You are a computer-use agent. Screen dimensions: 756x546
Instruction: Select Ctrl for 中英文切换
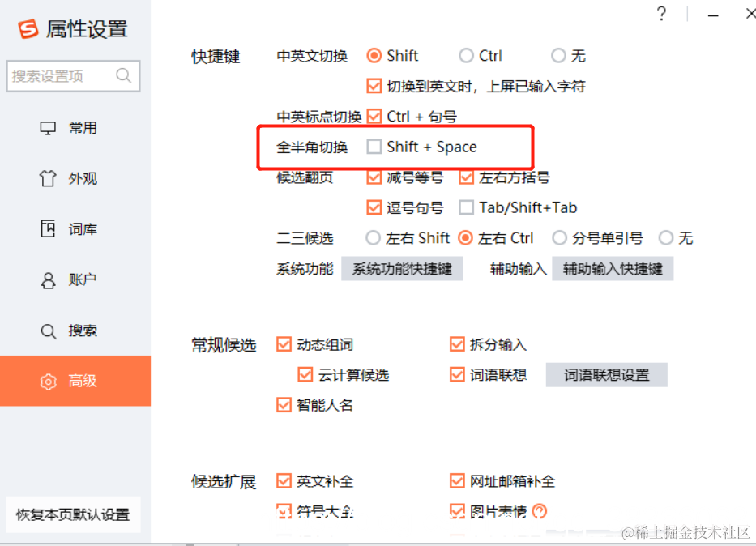coord(466,56)
